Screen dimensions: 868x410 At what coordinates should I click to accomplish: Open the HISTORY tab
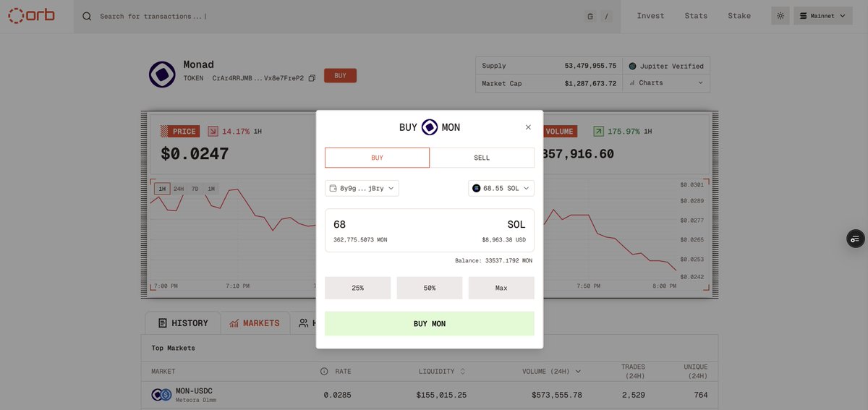click(182, 323)
